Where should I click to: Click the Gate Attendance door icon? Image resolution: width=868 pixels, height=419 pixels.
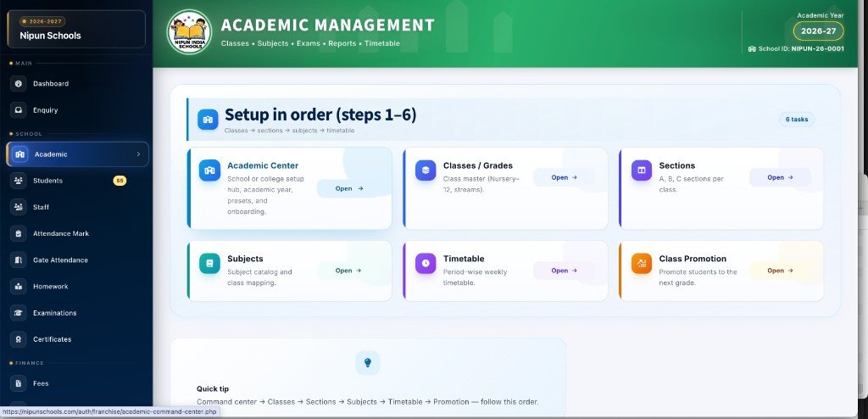tap(19, 260)
